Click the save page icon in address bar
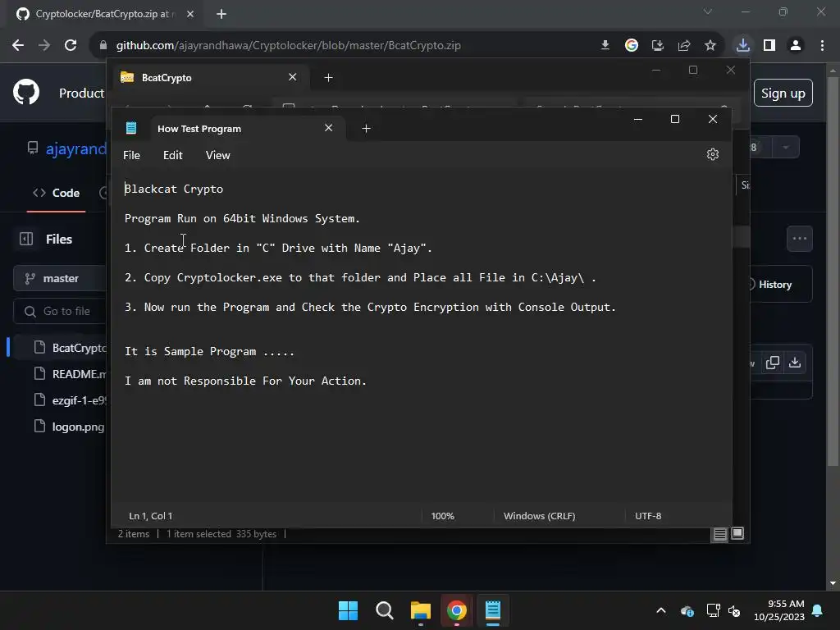 pos(658,46)
